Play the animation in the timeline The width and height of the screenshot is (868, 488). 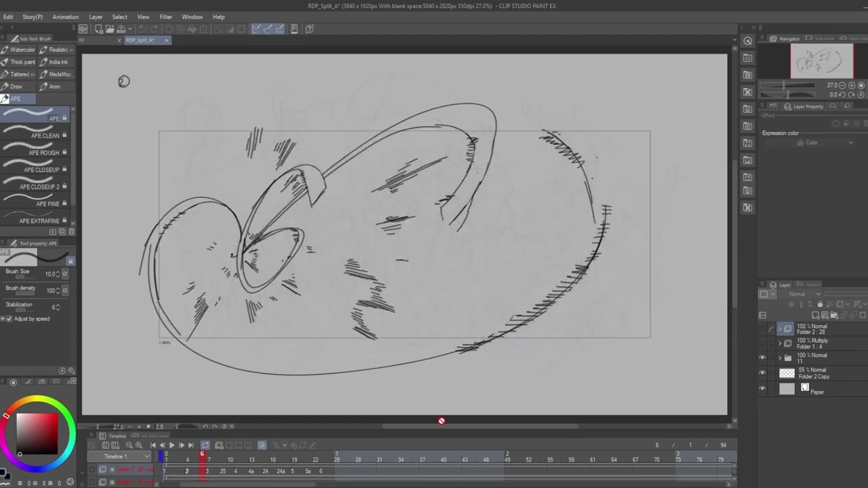click(x=172, y=445)
